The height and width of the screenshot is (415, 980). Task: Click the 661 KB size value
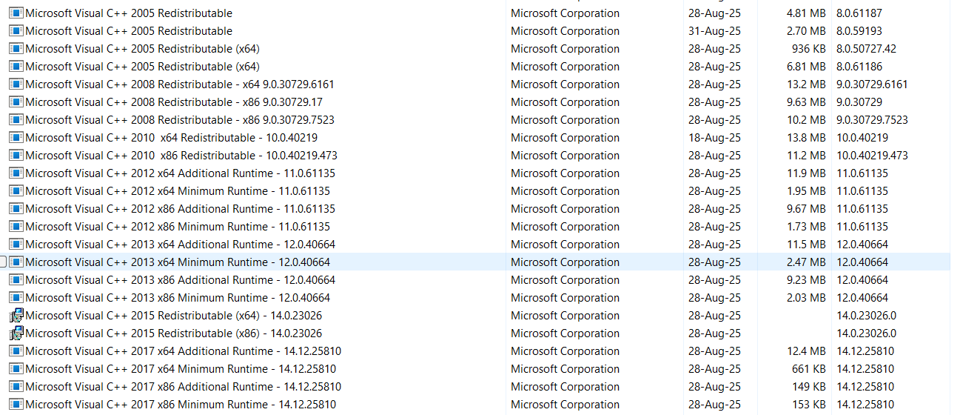pos(808,369)
